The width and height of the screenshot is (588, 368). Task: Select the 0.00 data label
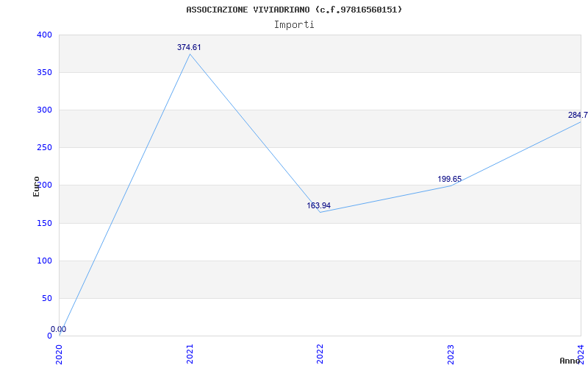(59, 329)
